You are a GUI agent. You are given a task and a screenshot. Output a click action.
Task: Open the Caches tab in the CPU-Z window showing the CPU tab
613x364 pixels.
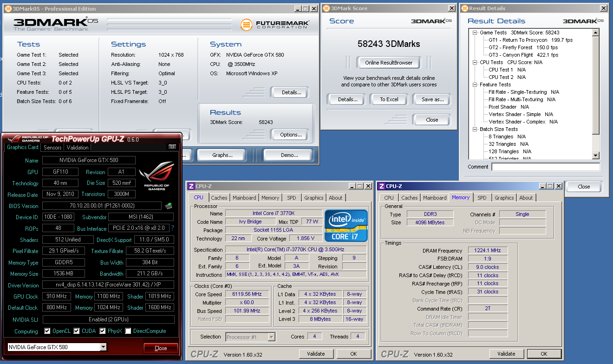(x=219, y=198)
